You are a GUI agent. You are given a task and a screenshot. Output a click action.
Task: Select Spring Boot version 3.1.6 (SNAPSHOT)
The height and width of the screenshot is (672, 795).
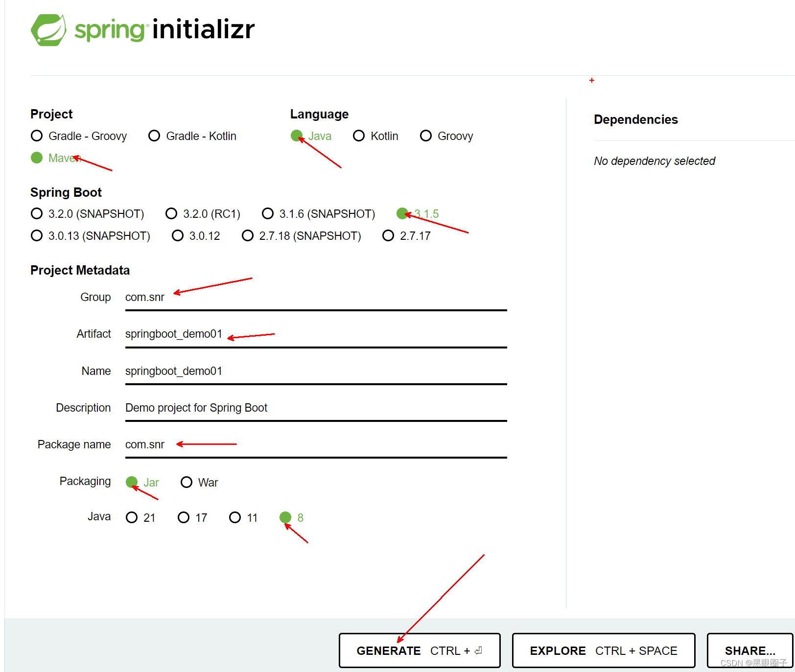pyautogui.click(x=268, y=213)
